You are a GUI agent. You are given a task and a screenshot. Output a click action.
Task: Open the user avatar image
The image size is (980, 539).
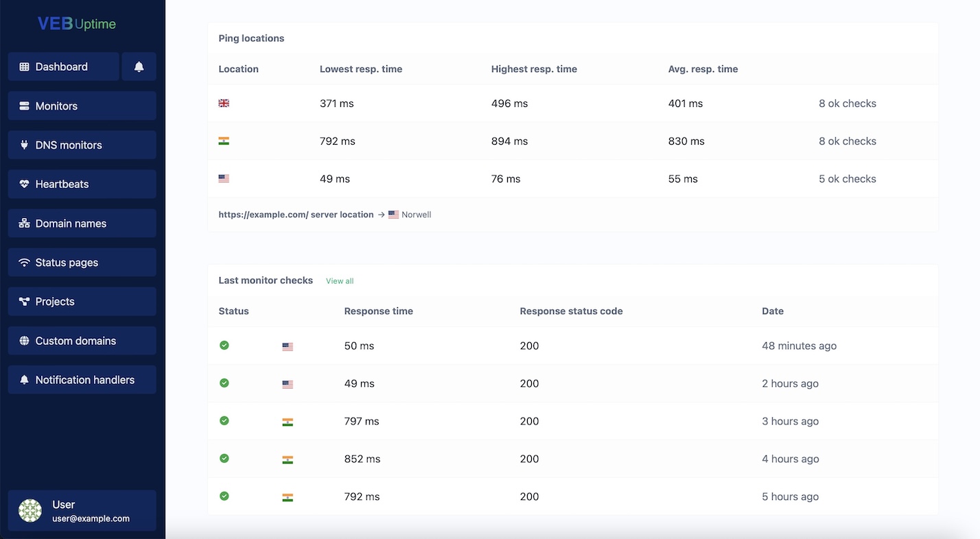tap(30, 510)
